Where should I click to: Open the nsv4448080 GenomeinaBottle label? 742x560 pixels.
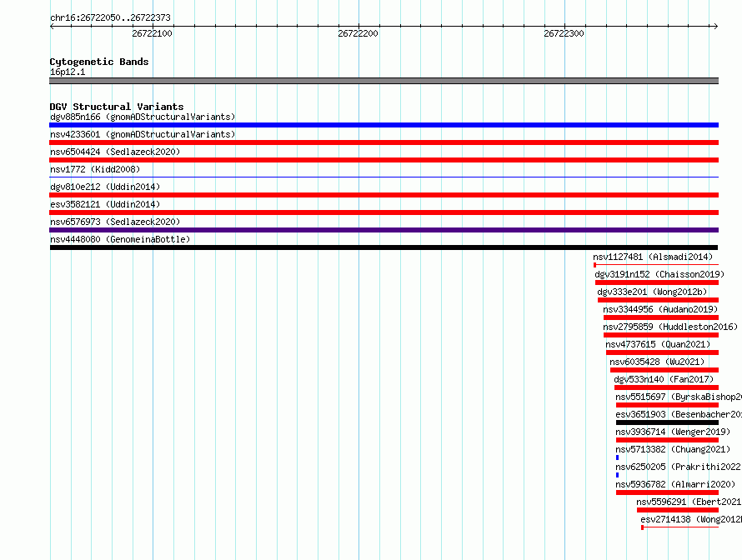[x=120, y=239]
